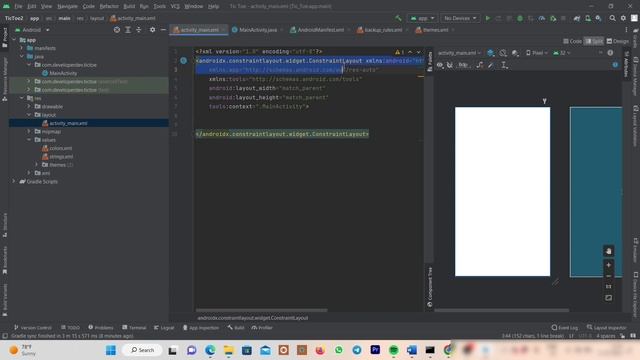Click the Clear Constraints icon in the layout toolbar

[480, 65]
